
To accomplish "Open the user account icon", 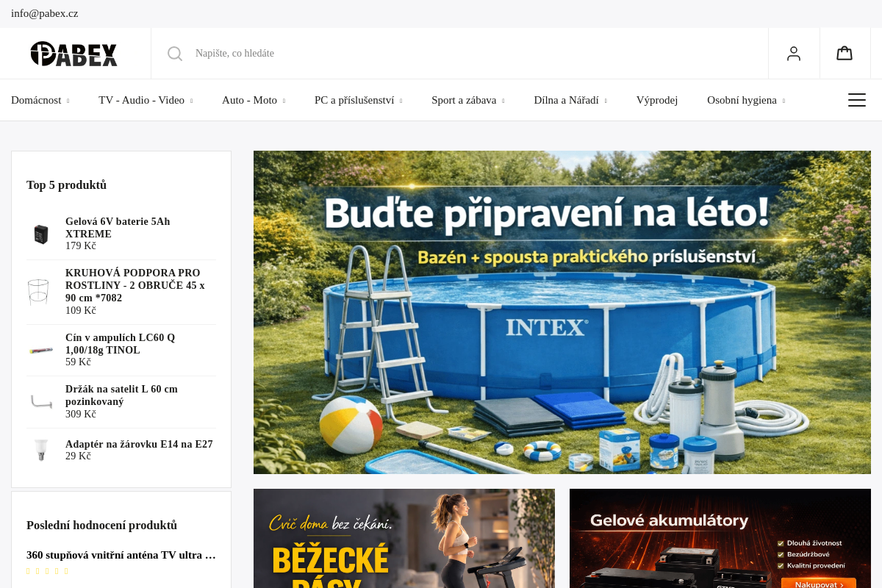I will pyautogui.click(x=794, y=53).
